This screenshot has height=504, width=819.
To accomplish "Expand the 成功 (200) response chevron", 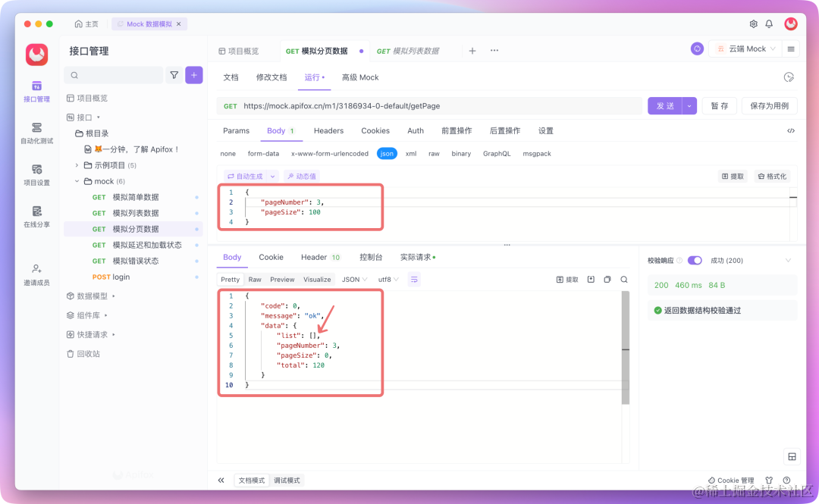I will pos(788,260).
